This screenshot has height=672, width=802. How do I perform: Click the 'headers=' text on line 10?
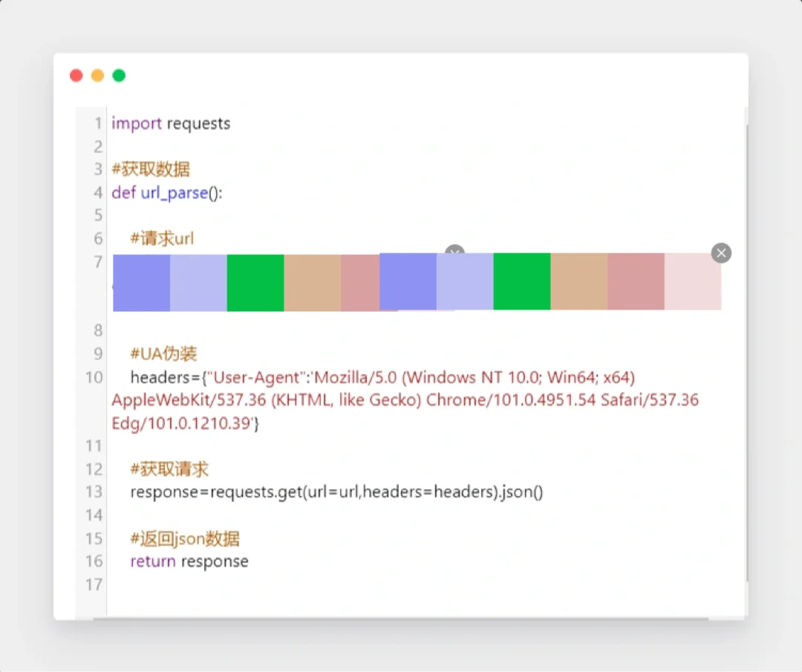tap(166, 377)
